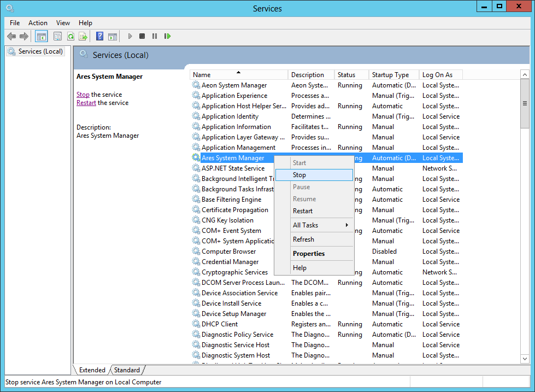
Task: Click the Stop Service square toolbar icon
Action: coord(142,36)
